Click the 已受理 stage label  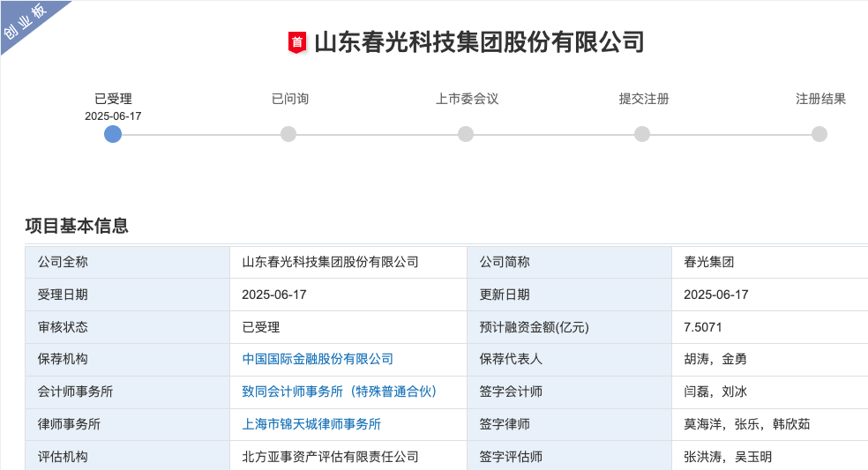pyautogui.click(x=113, y=99)
